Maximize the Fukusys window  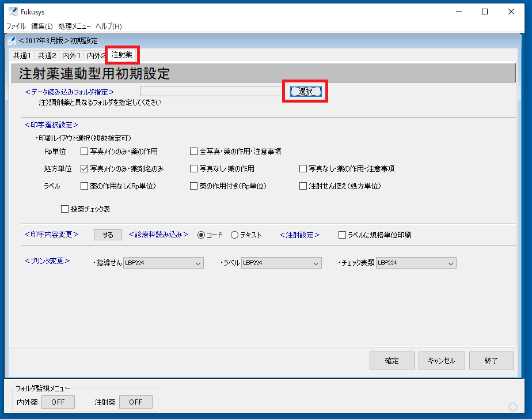[485, 12]
